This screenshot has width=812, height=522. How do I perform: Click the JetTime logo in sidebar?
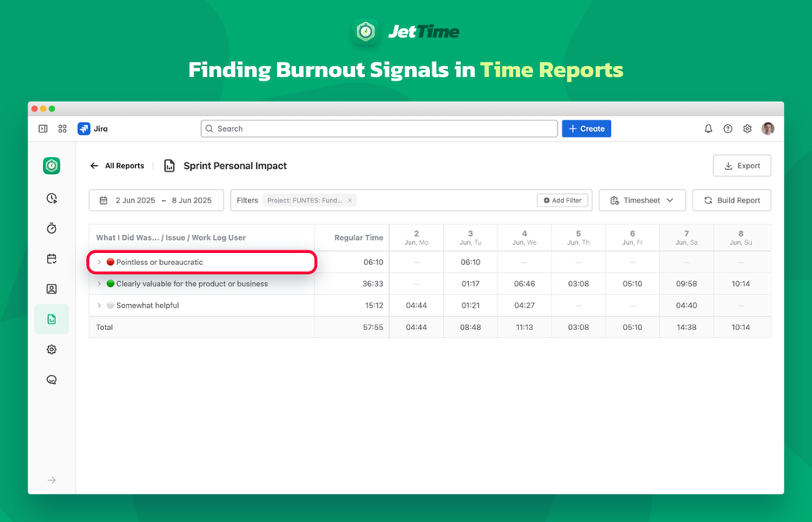click(51, 166)
